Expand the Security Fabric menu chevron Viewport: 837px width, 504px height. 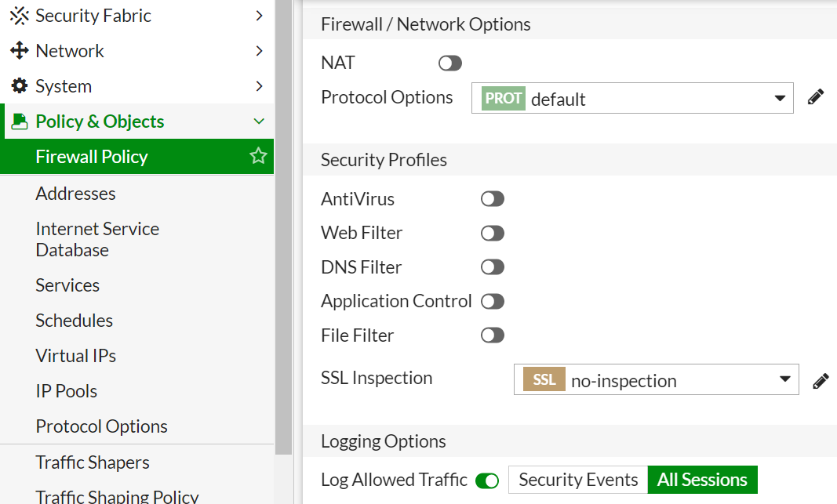tap(260, 16)
